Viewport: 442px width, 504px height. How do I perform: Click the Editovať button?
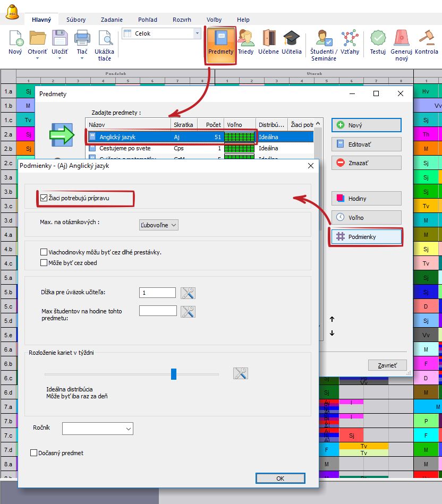pyautogui.click(x=366, y=144)
